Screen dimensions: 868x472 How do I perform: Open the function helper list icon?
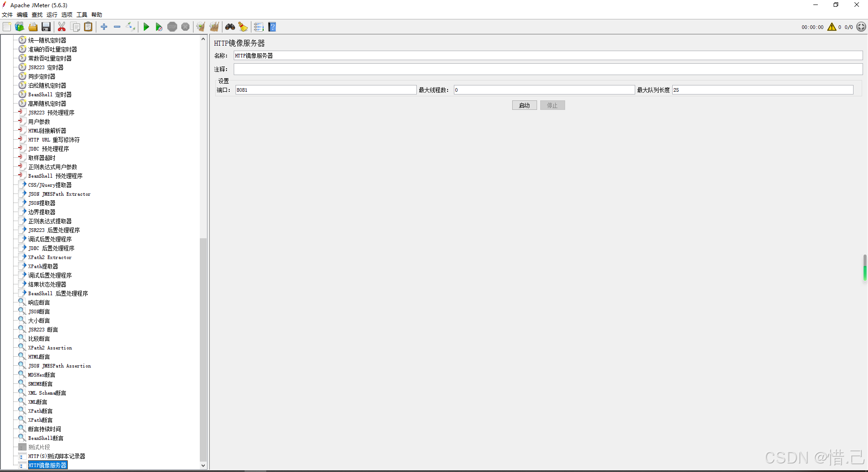pos(259,27)
